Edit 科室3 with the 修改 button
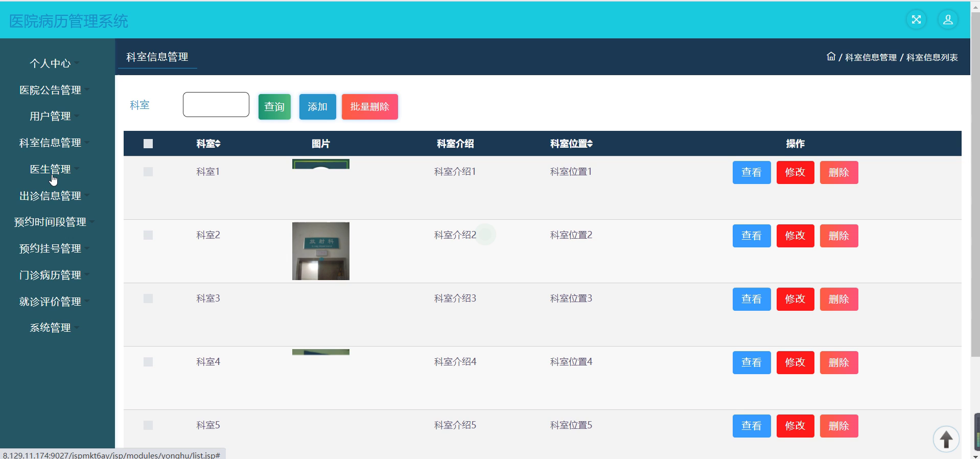Screen dimensions: 980x459 pyautogui.click(x=795, y=299)
